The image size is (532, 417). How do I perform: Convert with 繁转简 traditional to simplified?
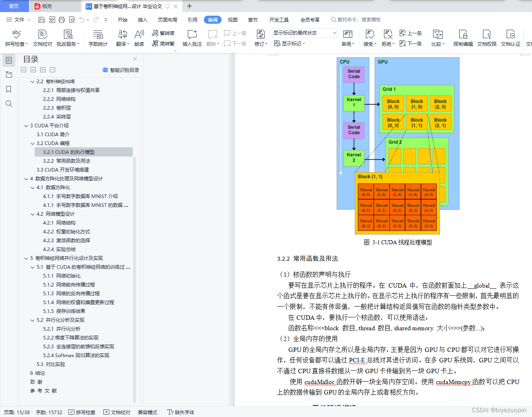(163, 33)
